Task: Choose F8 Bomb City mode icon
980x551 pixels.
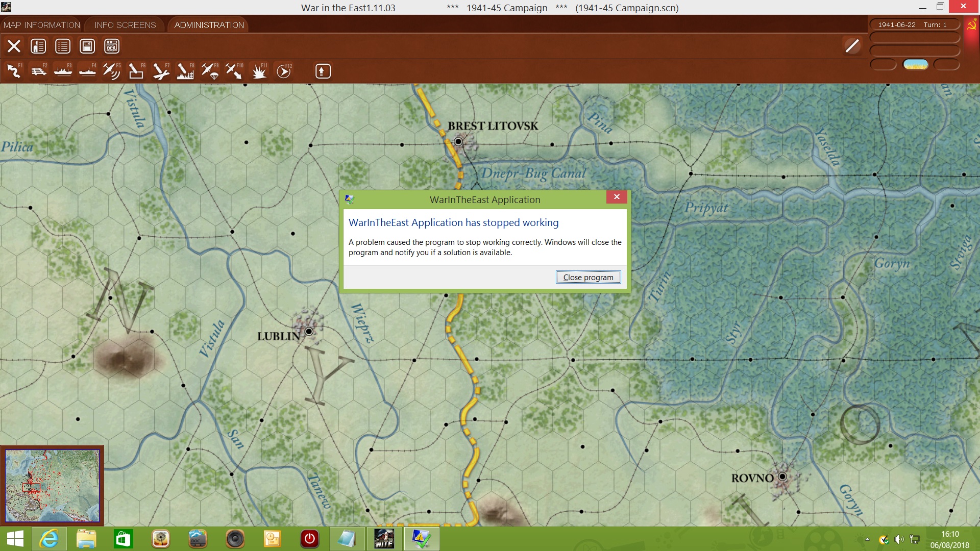Action: click(185, 71)
